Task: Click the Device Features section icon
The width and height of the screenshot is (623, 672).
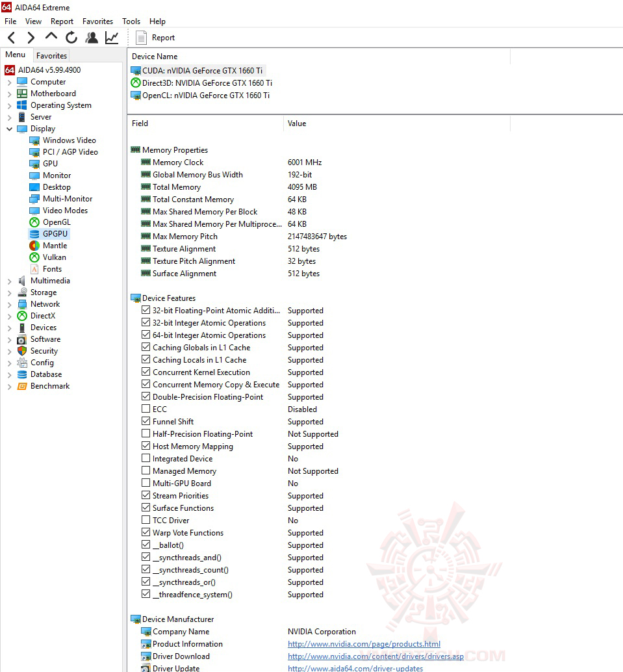Action: [135, 298]
